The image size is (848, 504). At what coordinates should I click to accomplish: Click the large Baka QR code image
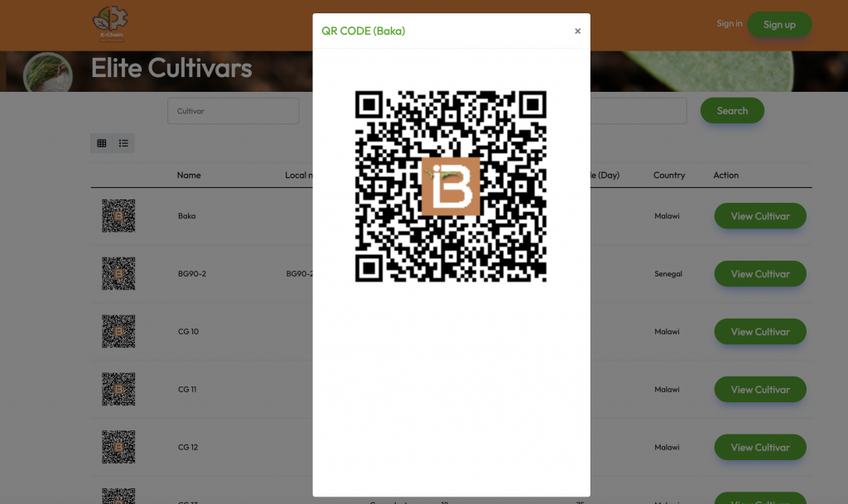pyautogui.click(x=450, y=186)
